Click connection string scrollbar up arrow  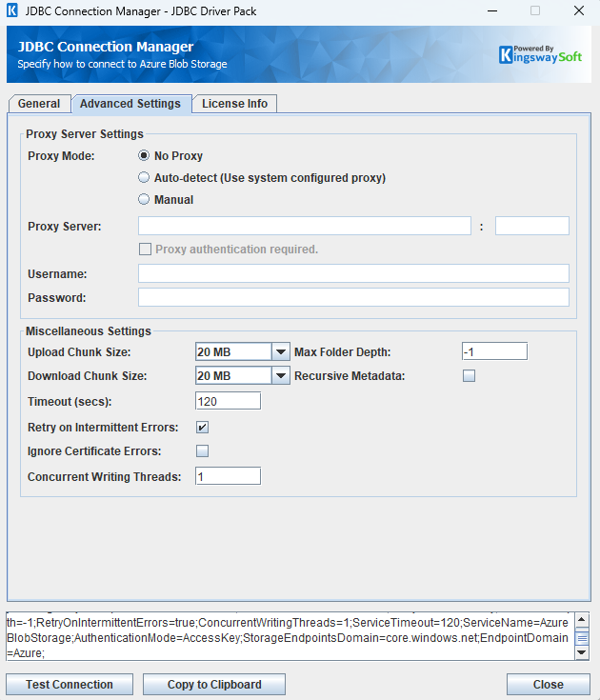pyautogui.click(x=582, y=620)
